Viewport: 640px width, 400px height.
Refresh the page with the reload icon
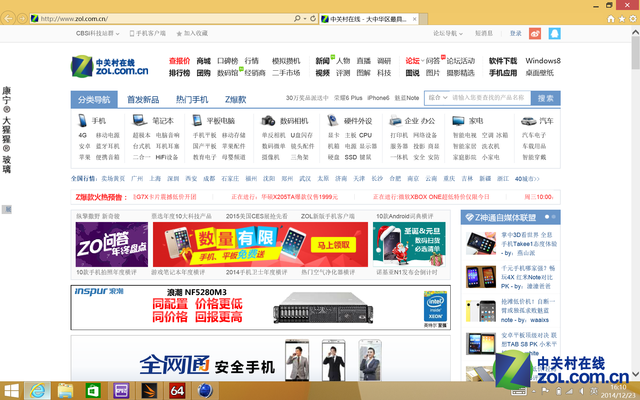click(x=313, y=18)
